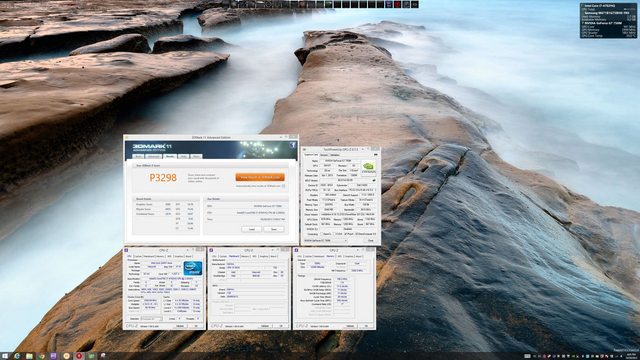Click View result at 3DMark.com button
This screenshot has height=360, width=640.
pos(260,177)
